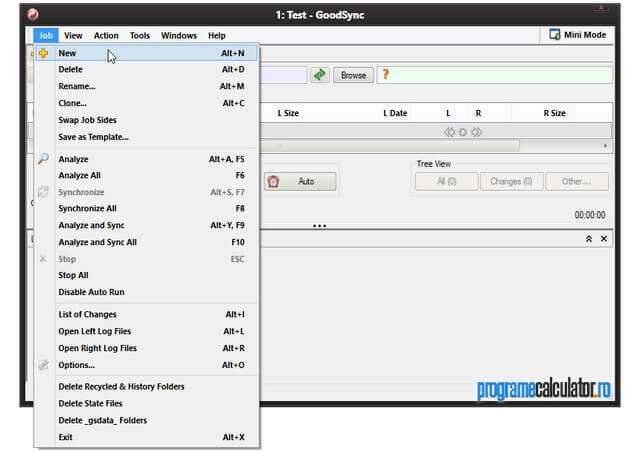
Task: Choose Exit from Job menu
Action: tap(146, 437)
